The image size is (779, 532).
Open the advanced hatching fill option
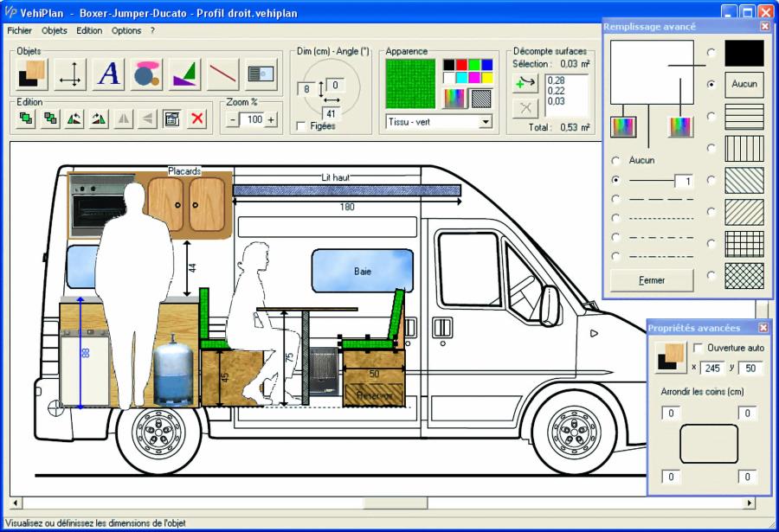481,98
